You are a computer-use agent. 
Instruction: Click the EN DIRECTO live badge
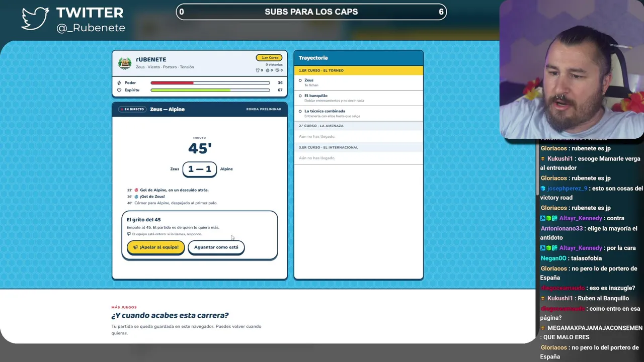click(132, 109)
